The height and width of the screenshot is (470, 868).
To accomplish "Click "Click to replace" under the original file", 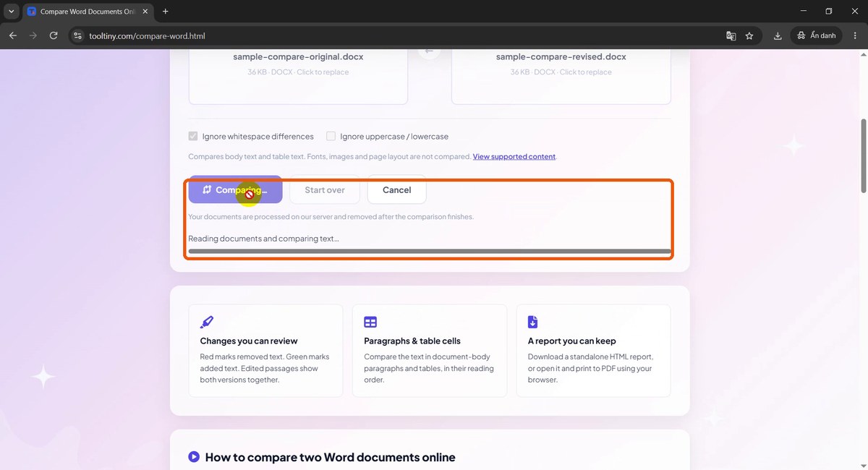I will 323,72.
